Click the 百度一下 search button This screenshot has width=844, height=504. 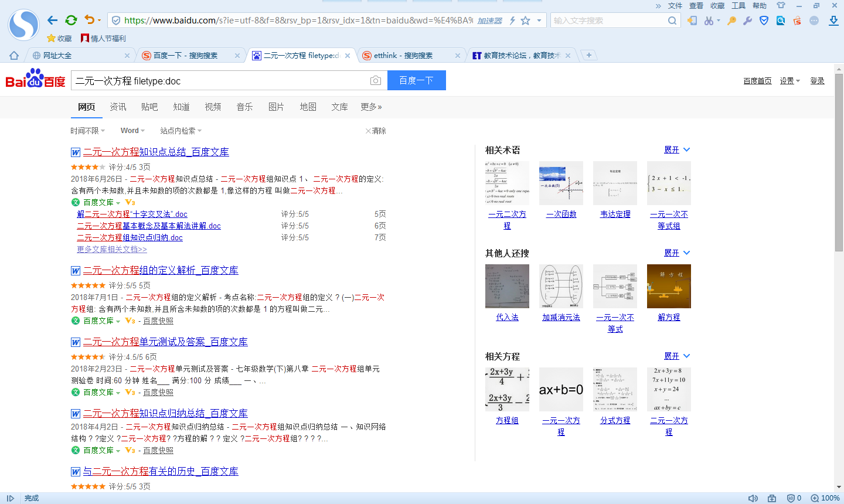[417, 80]
